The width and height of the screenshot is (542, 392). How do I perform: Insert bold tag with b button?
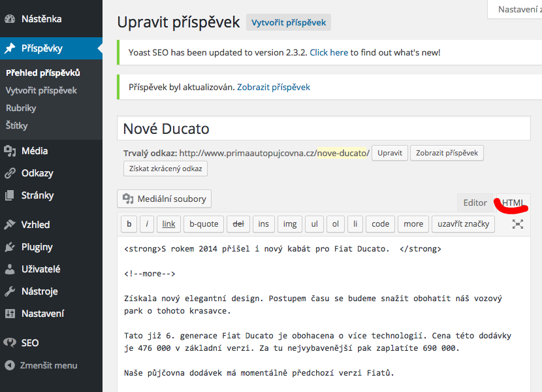coord(129,224)
